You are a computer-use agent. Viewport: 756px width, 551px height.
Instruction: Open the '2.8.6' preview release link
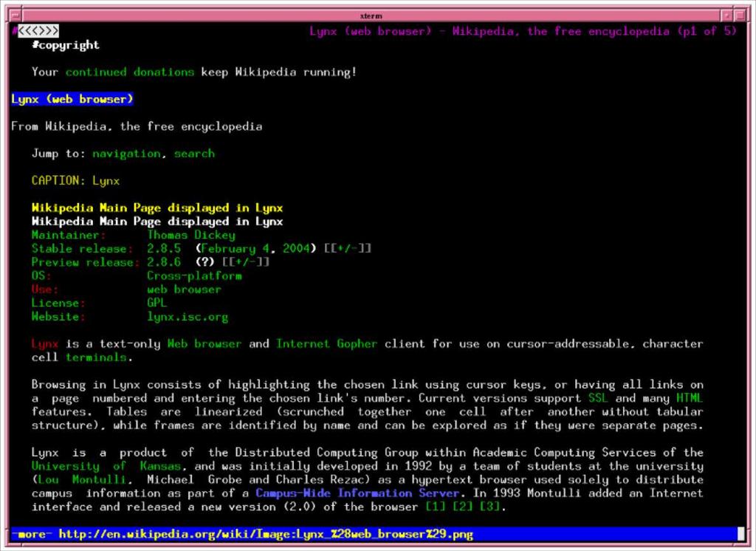click(164, 262)
